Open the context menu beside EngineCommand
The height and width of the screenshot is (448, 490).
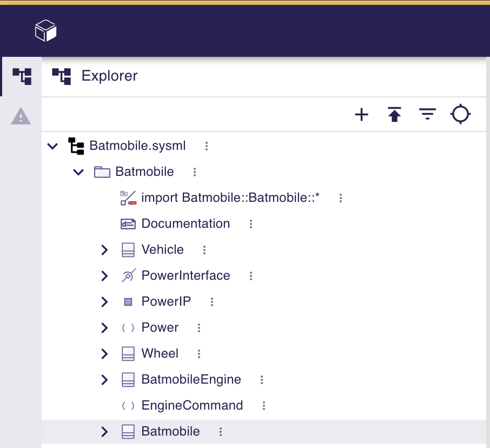tap(263, 405)
